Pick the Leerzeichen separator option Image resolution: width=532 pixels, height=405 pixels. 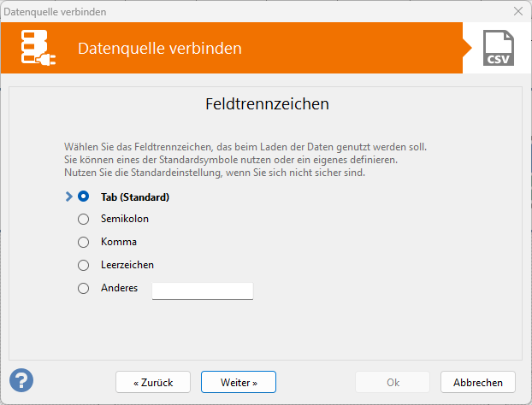point(84,265)
